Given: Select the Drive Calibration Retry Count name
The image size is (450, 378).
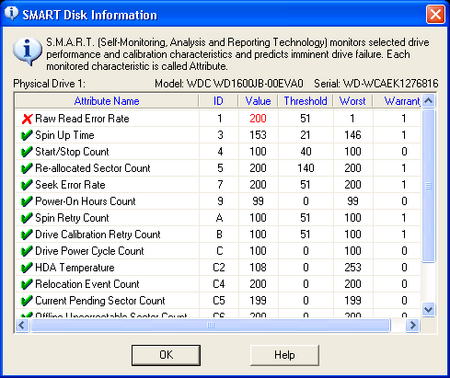Looking at the screenshot, I should click(x=98, y=235).
